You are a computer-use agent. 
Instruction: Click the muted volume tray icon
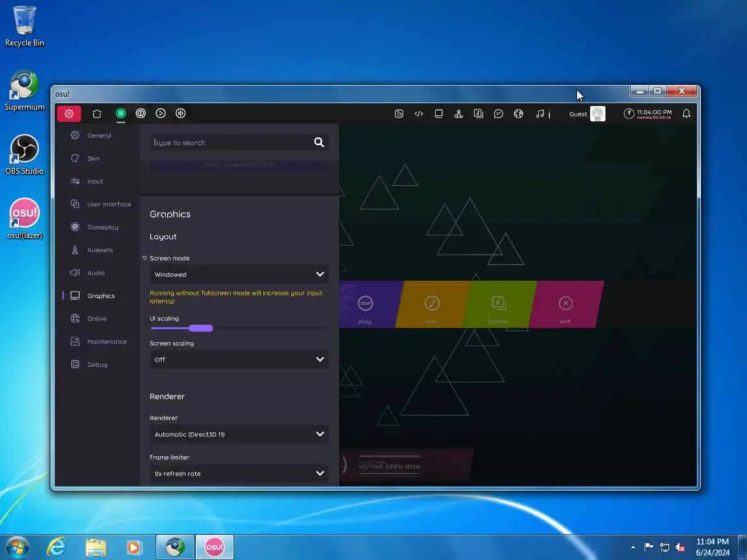point(680,548)
